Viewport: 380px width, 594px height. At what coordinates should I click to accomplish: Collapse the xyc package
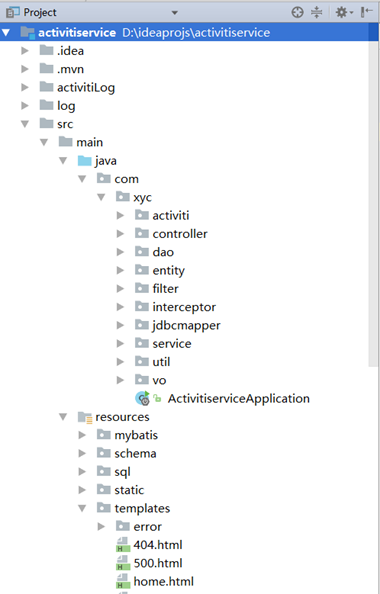pyautogui.click(x=101, y=197)
